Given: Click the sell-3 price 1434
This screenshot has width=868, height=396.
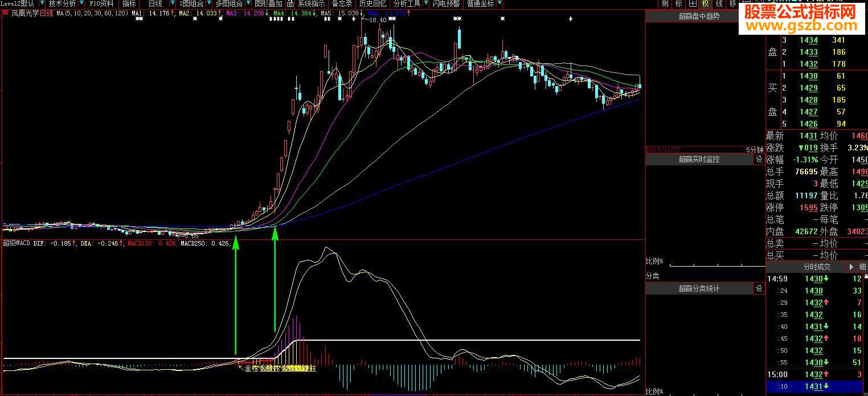Looking at the screenshot, I should click(808, 40).
